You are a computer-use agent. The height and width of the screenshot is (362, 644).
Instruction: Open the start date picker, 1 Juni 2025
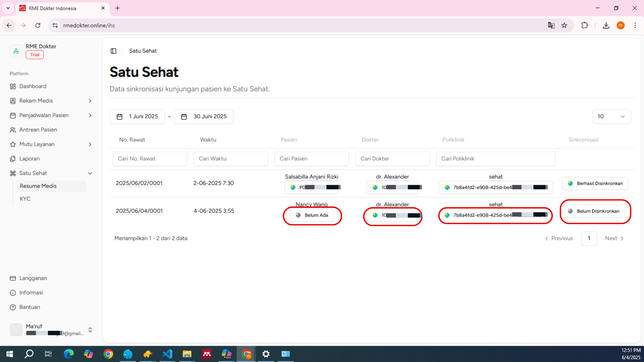137,117
